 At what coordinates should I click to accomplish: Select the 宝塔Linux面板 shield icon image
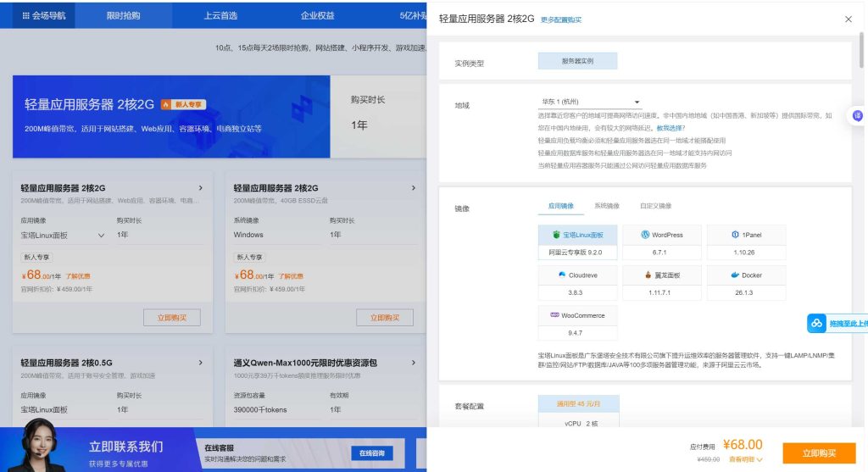click(x=556, y=235)
